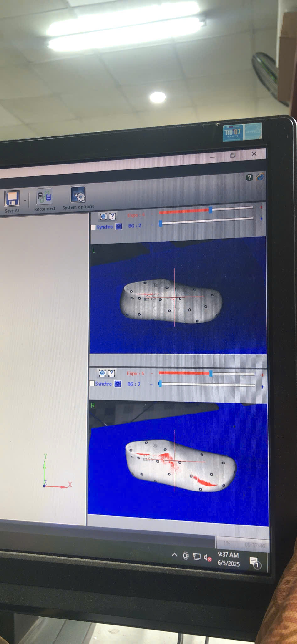Viewport: 297px width, 644px height.
Task: Click the Save As floppy disk icon
Action: (12, 199)
